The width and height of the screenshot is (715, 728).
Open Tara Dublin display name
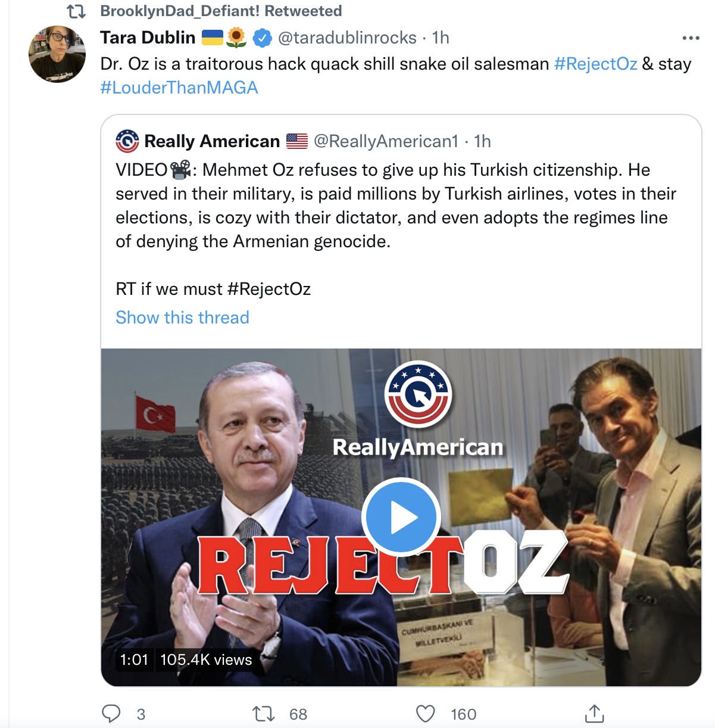(148, 38)
